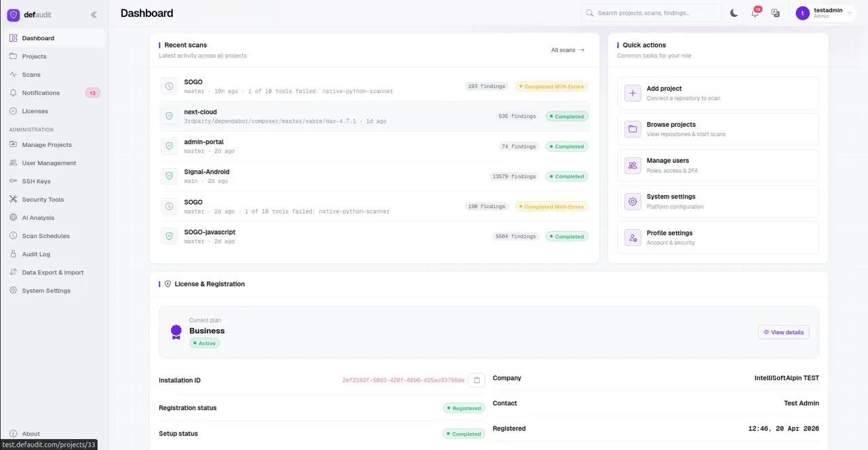
Task: Toggle dark mode with the moon icon
Action: tap(734, 13)
